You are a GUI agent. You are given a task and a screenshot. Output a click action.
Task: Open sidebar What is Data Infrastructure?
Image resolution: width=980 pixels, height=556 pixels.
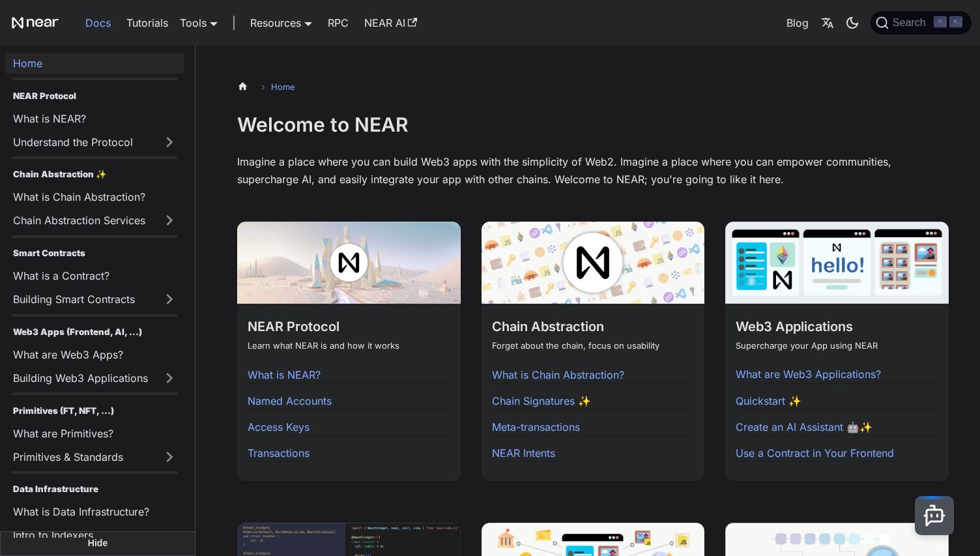pos(81,512)
